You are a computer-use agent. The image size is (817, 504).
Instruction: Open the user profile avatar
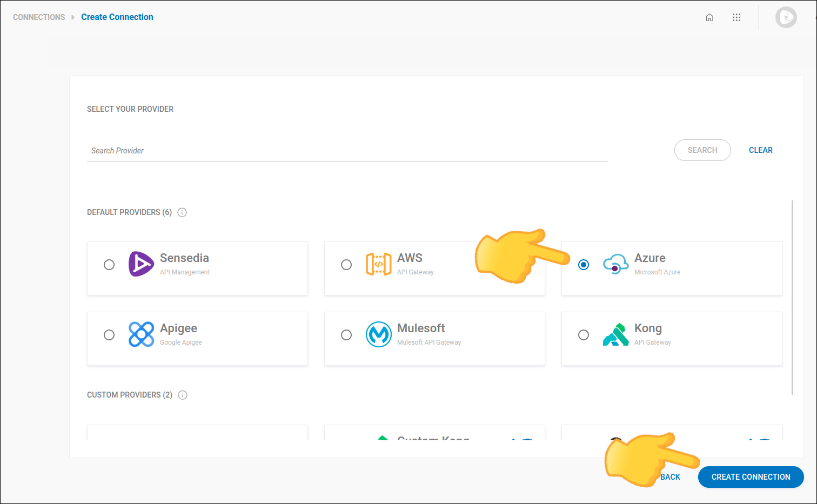(x=786, y=17)
